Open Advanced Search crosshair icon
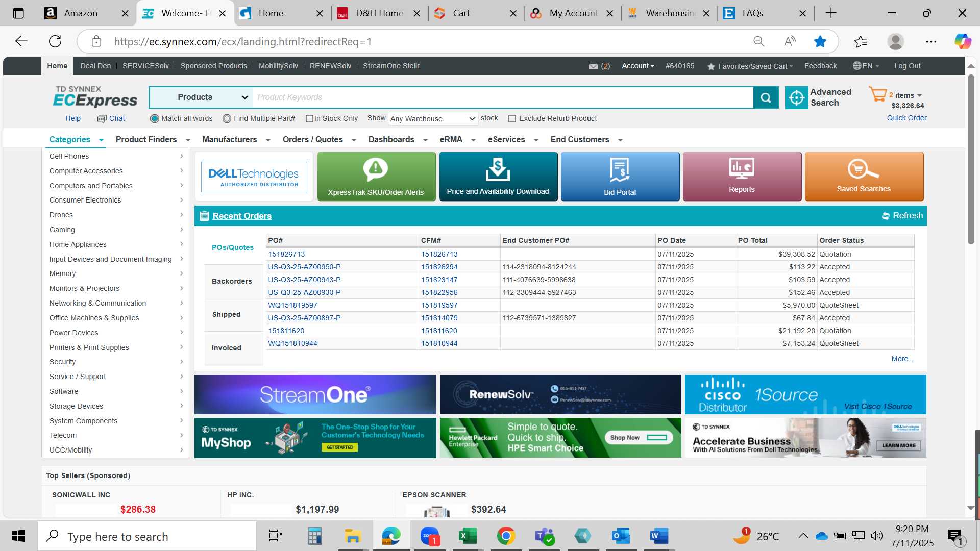The height and width of the screenshot is (551, 980). [x=796, y=97]
